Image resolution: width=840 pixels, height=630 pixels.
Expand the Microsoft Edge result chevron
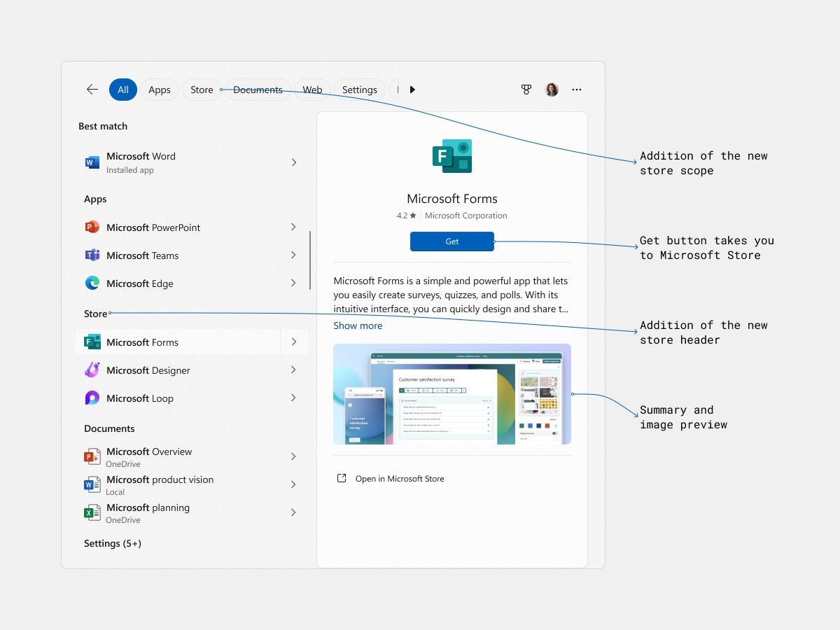pyautogui.click(x=294, y=283)
